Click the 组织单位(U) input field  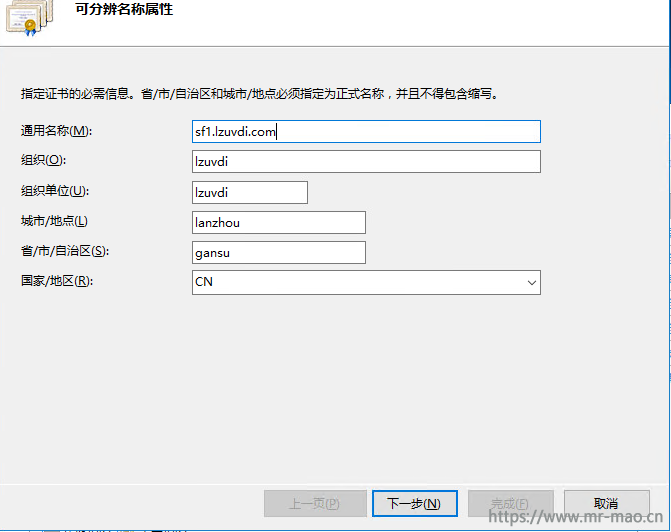(250, 192)
